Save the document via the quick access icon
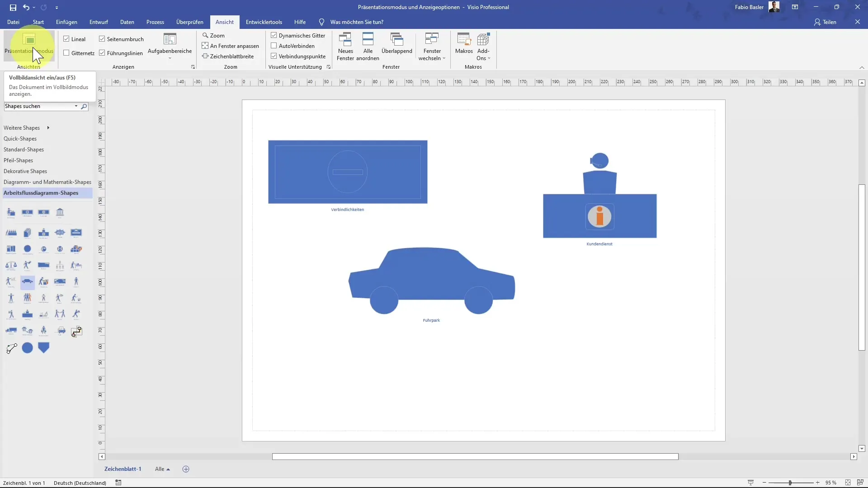Viewport: 868px width, 488px height. [x=13, y=7]
